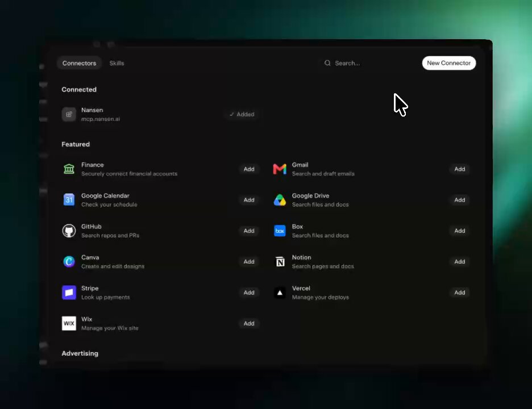
Task: Click the Connected section heading
Action: pos(79,90)
